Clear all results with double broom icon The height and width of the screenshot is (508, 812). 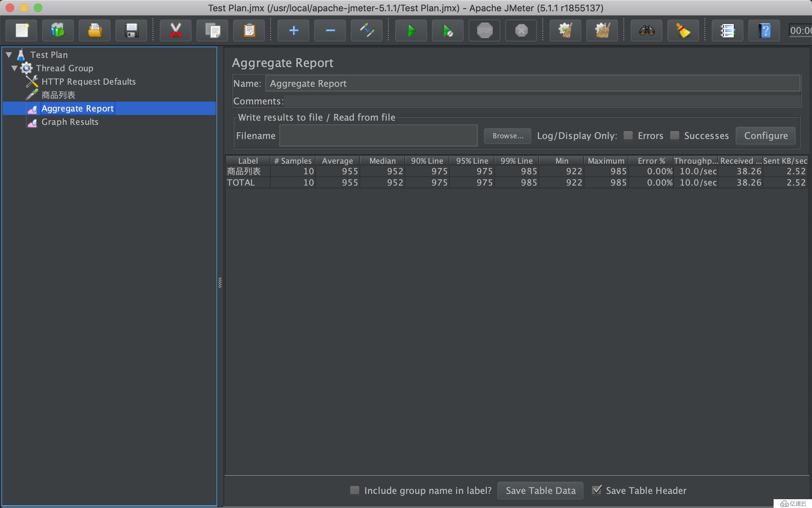point(602,30)
